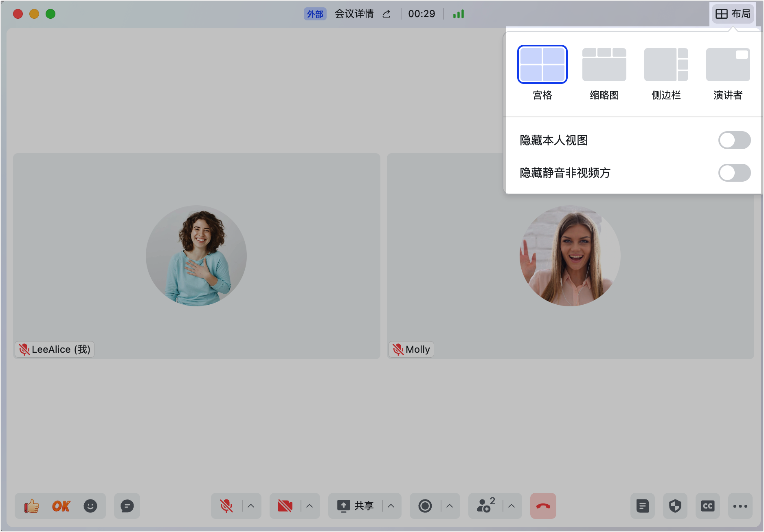
Task: Unmute the microphone
Action: click(226, 506)
